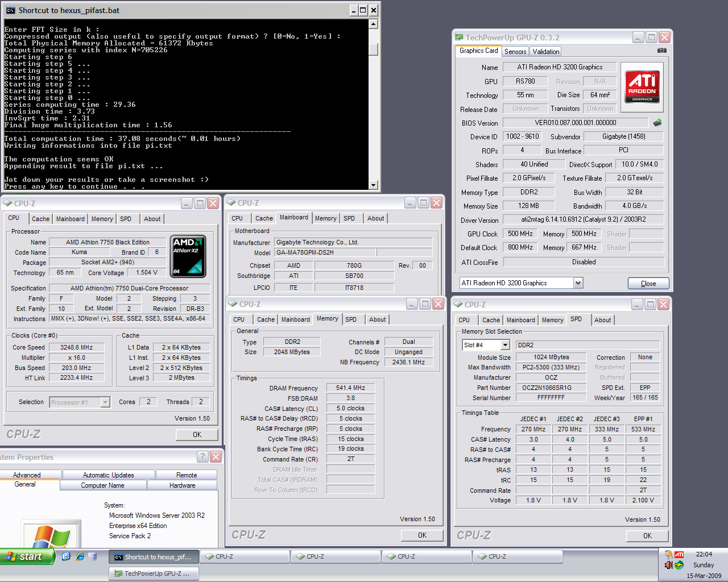
Task: Open the Processor #1 selection dropdown
Action: tap(105, 402)
